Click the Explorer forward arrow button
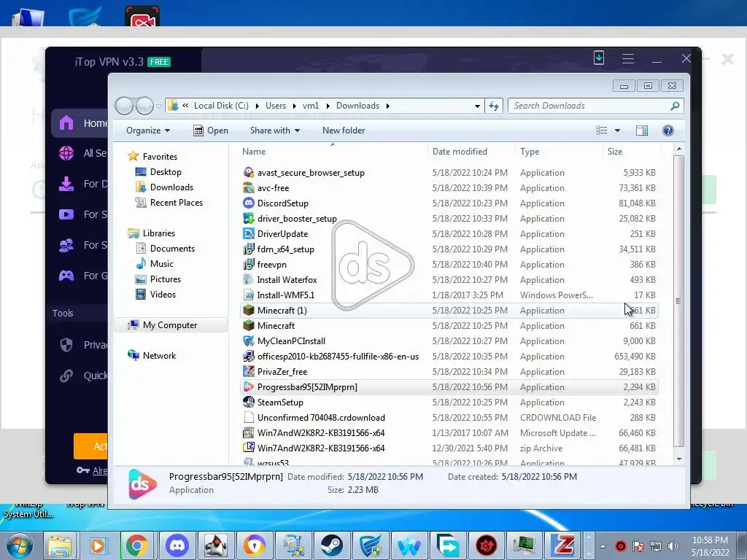The height and width of the screenshot is (560, 747). pyautogui.click(x=144, y=106)
